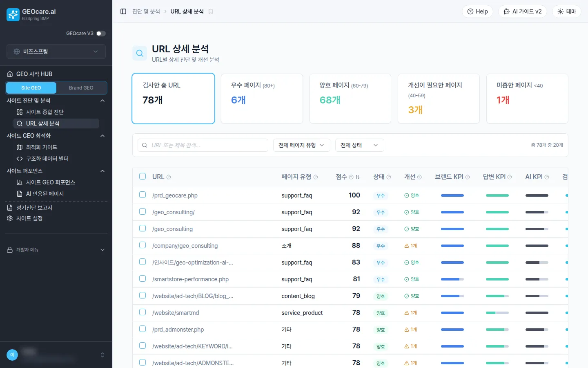This screenshot has height=368, width=588.
Task: Check the /prd_geocare.php row checkbox
Action: (x=143, y=195)
